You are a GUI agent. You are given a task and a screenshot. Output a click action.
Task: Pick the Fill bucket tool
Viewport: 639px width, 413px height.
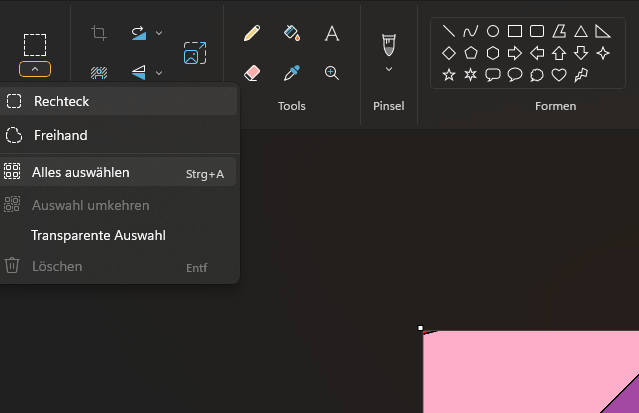click(x=292, y=33)
